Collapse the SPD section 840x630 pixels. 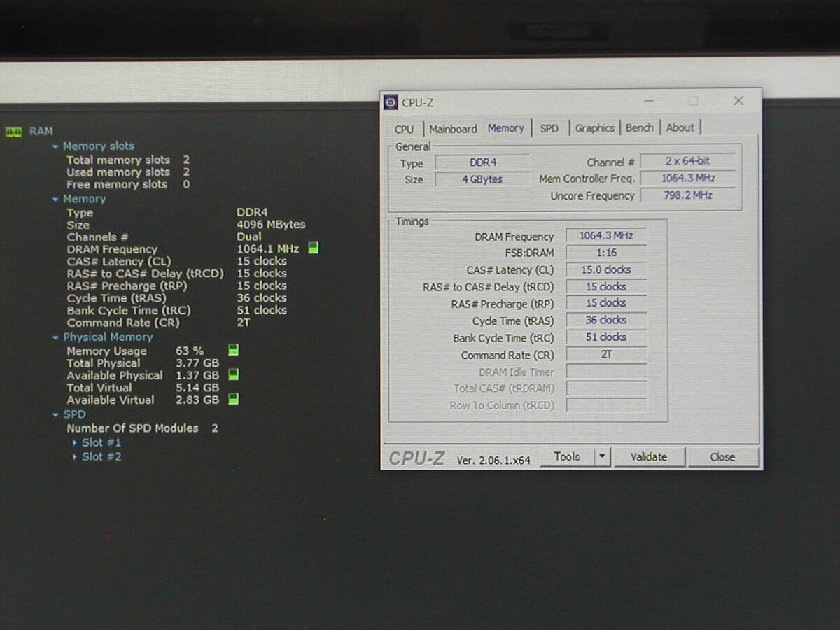click(55, 414)
